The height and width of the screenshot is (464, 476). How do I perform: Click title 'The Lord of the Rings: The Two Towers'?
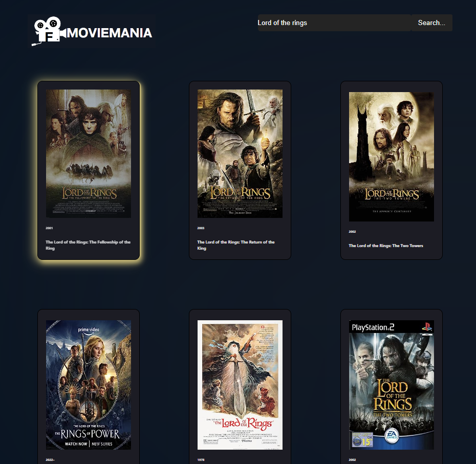[x=386, y=246]
